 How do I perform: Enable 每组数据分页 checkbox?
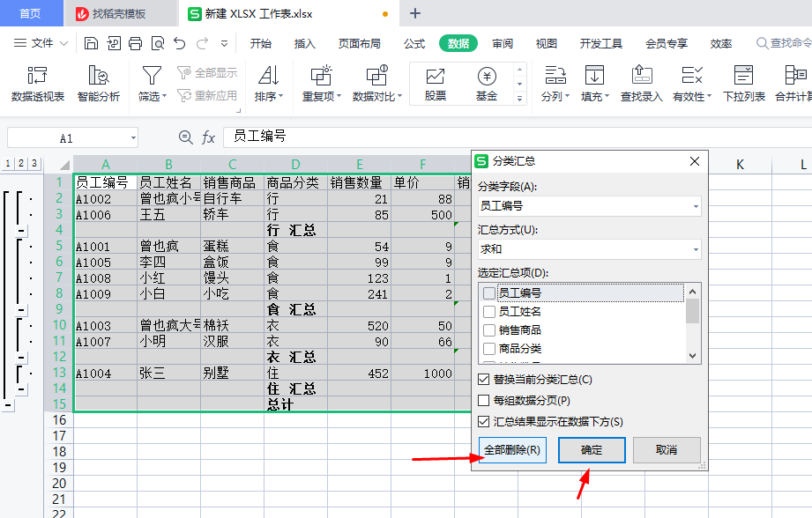pos(484,401)
